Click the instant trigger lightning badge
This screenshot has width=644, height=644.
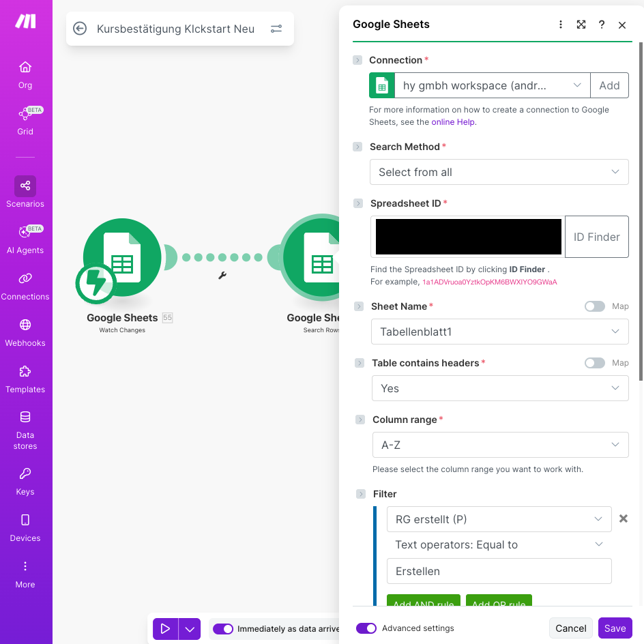(96, 283)
